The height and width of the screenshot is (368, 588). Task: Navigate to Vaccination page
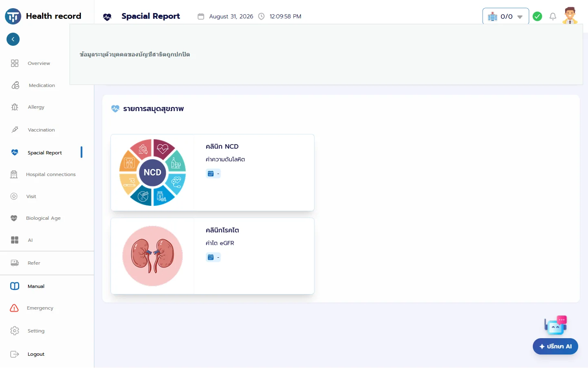point(41,130)
